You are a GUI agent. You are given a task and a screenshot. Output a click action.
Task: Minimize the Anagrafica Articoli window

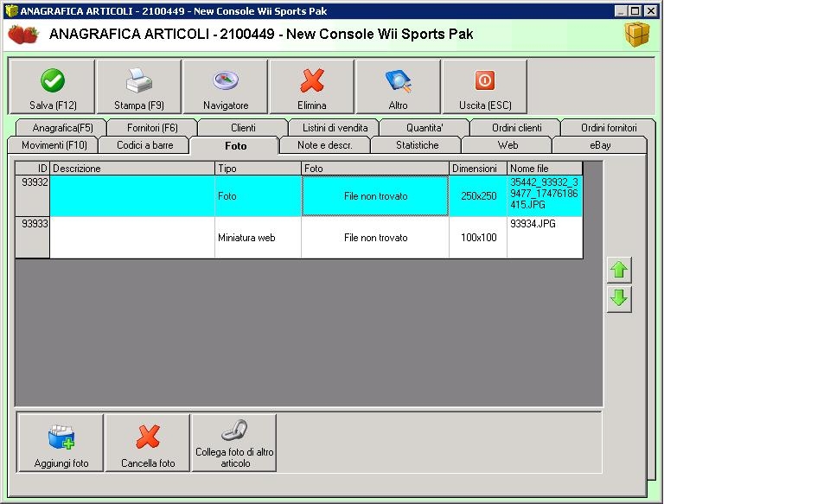click(622, 10)
